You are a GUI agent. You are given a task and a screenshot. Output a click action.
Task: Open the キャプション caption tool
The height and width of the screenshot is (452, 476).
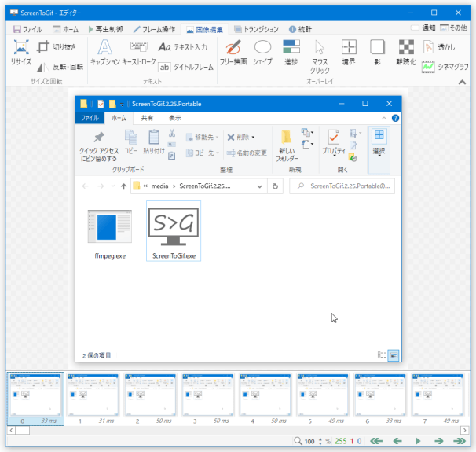104,52
